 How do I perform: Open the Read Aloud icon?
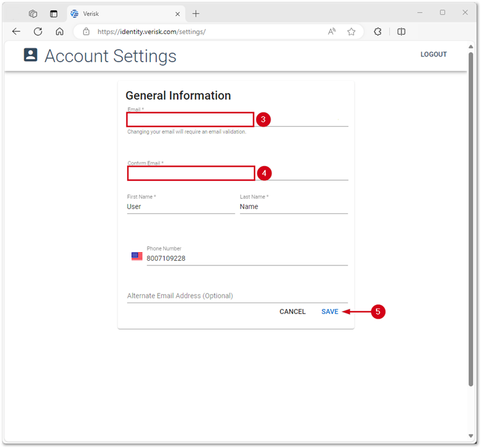pos(332,31)
